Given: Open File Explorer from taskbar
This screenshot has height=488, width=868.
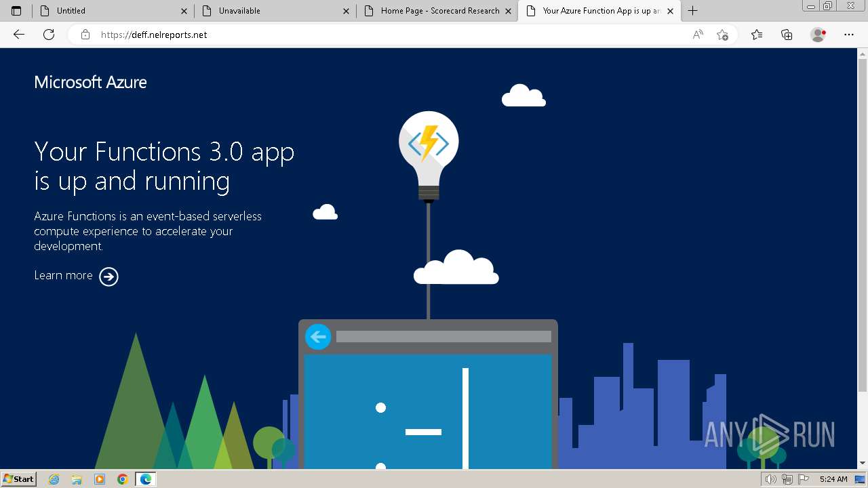Looking at the screenshot, I should click(x=77, y=479).
